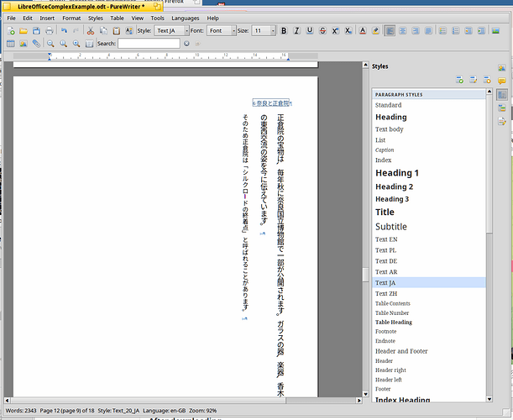Copy the selection

coord(103,31)
